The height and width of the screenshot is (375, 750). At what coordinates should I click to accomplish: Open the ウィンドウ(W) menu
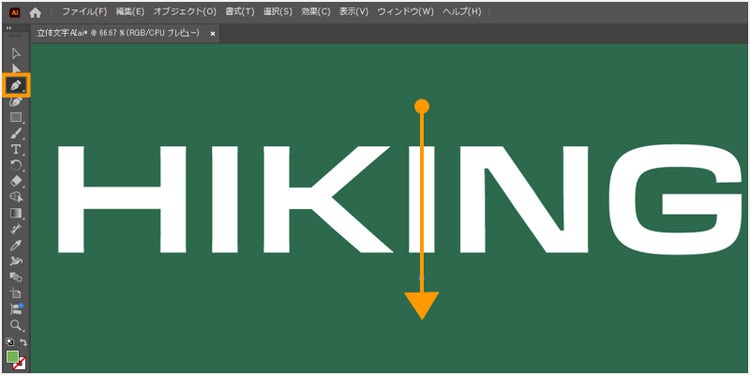coord(406,12)
